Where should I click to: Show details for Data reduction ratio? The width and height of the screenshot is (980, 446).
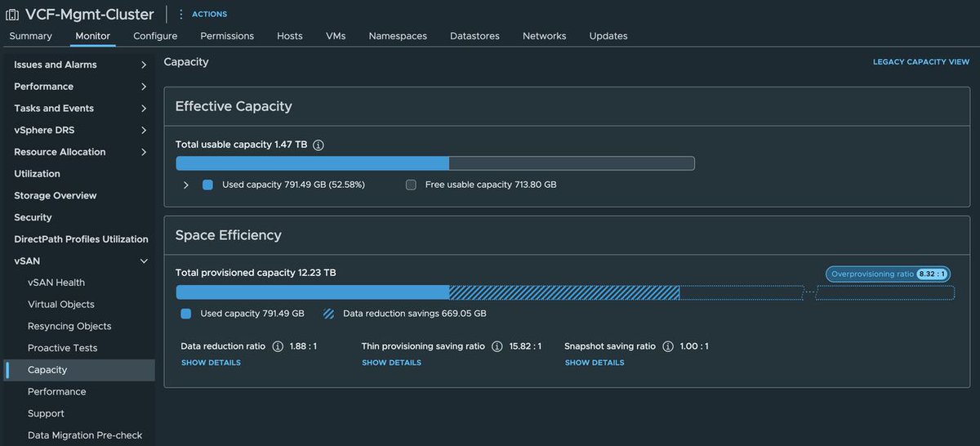point(211,363)
